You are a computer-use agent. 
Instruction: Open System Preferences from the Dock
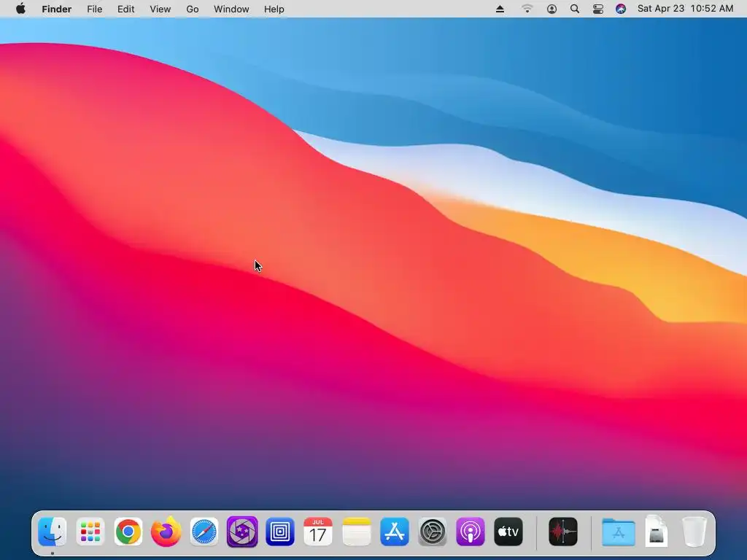pyautogui.click(x=433, y=532)
